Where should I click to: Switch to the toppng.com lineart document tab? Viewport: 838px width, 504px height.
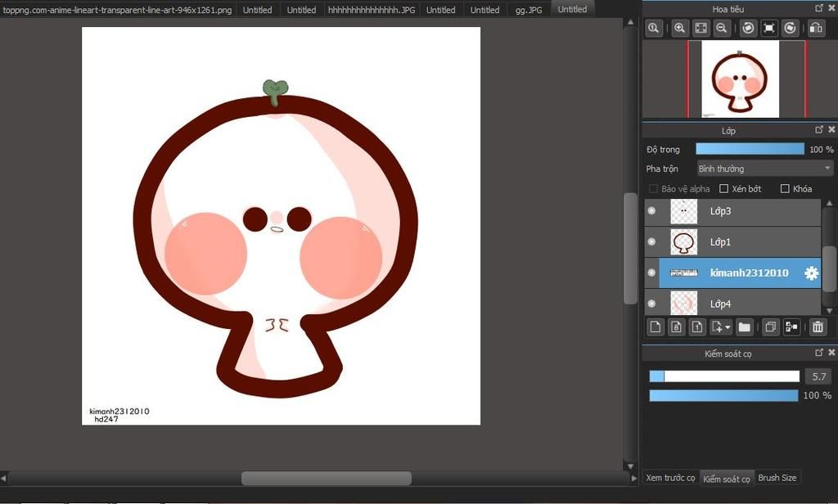[x=118, y=10]
